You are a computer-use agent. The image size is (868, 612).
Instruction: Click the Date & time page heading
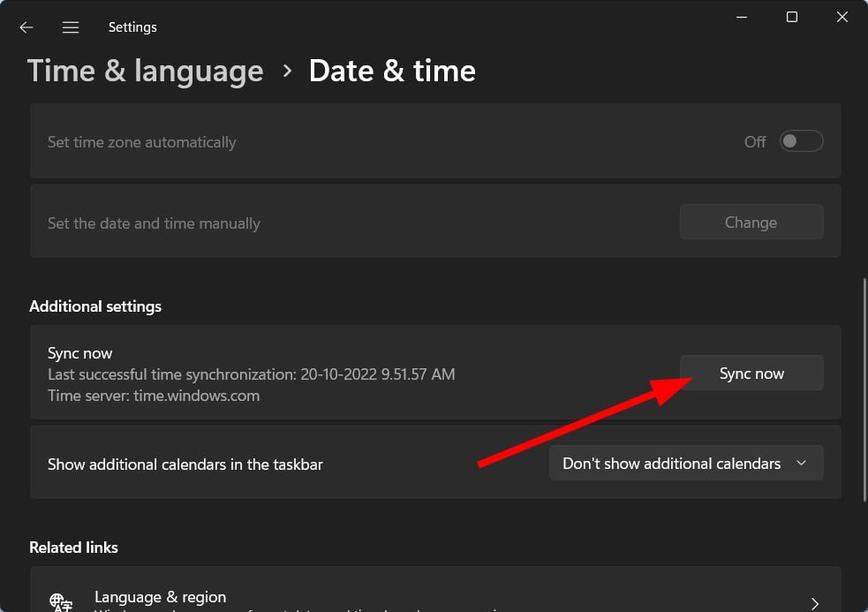click(x=392, y=71)
